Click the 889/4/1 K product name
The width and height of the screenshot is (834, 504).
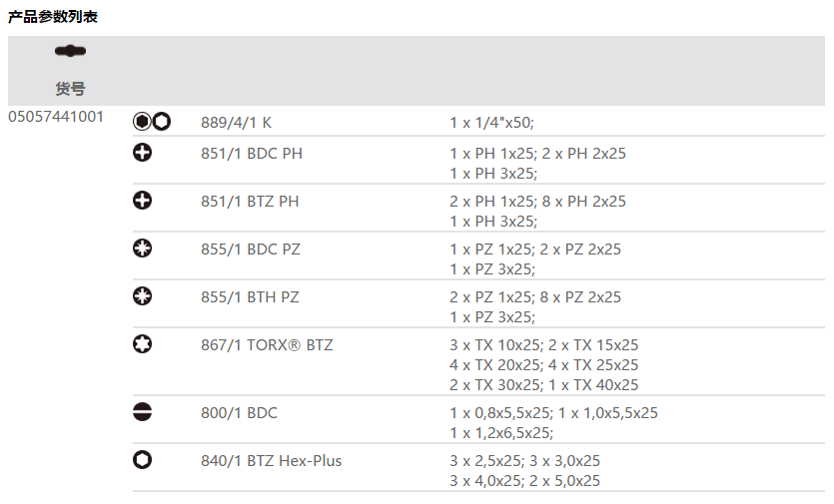(237, 123)
